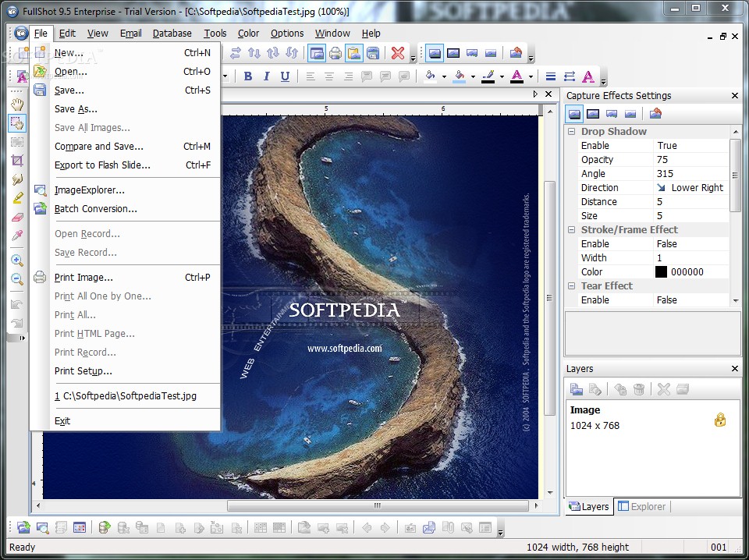Click Exit in the File menu
Image resolution: width=749 pixels, height=560 pixels.
click(124, 420)
